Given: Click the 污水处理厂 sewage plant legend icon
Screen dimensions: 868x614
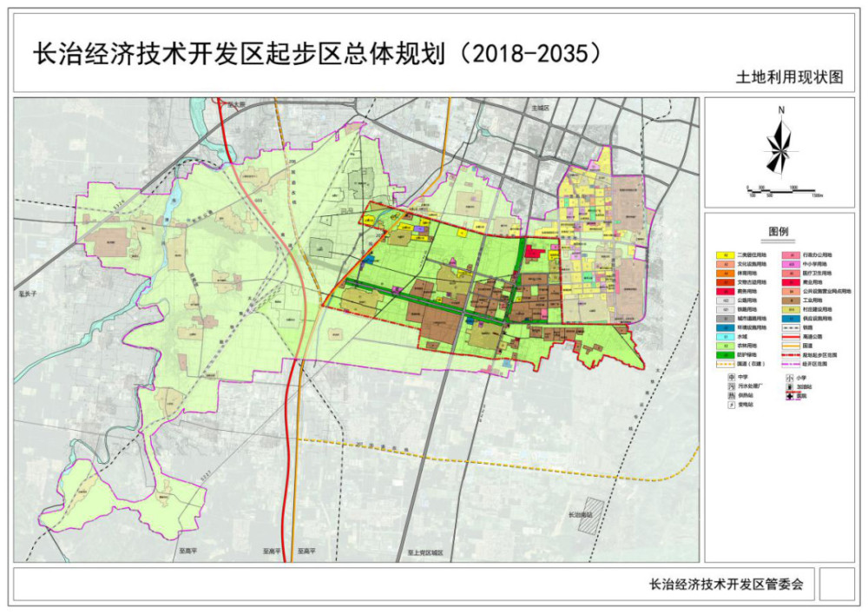Looking at the screenshot, I should click(x=732, y=386).
